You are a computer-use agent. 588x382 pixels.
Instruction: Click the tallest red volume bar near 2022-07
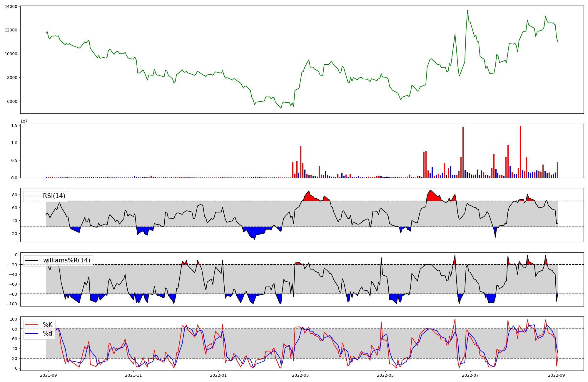pos(463,152)
